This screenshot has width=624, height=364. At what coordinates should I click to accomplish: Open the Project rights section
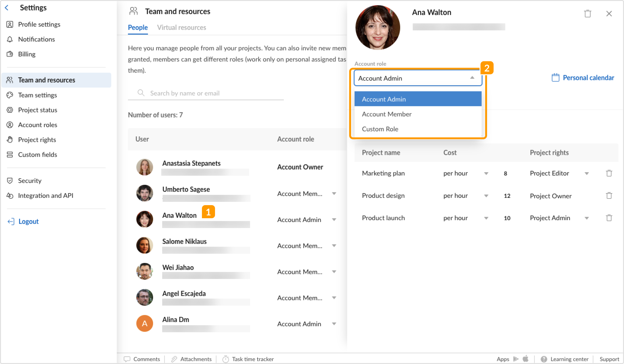tap(37, 140)
